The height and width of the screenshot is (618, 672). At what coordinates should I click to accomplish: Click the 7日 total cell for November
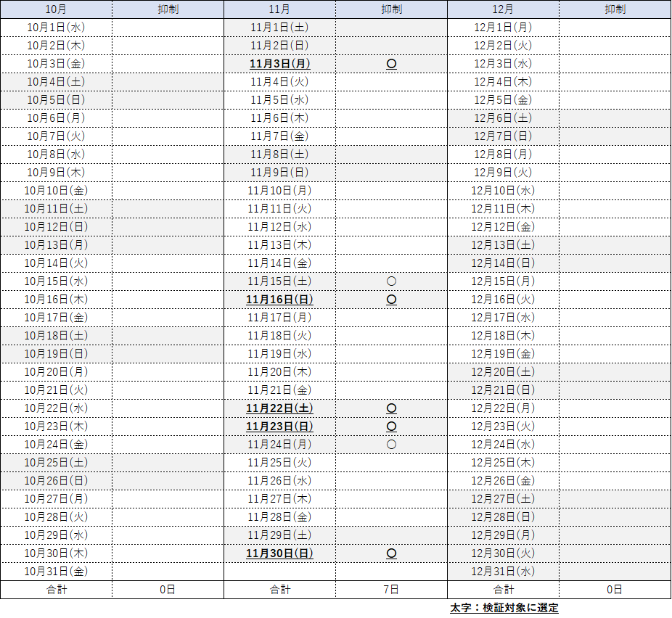click(391, 590)
